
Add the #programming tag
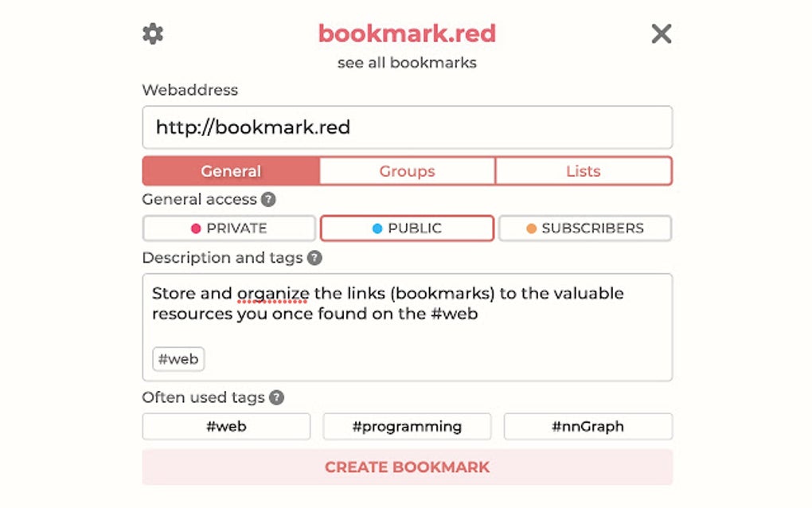coord(407,427)
